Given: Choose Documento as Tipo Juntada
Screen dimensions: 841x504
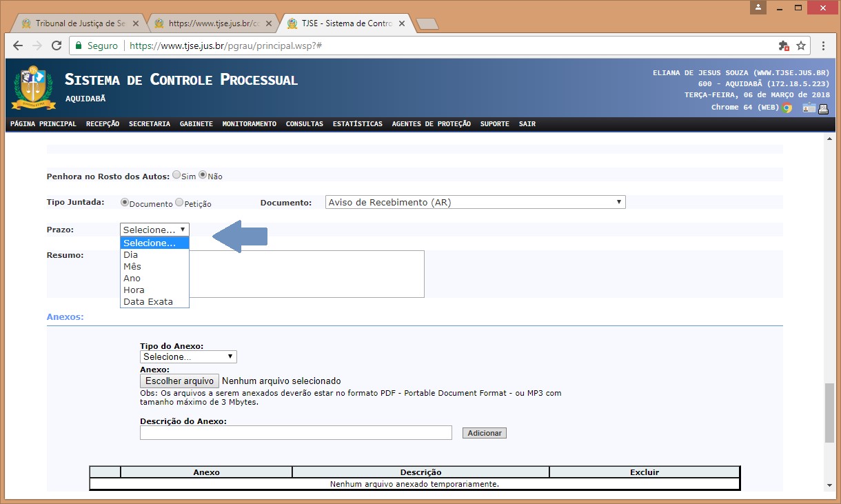Looking at the screenshot, I should 125,203.
